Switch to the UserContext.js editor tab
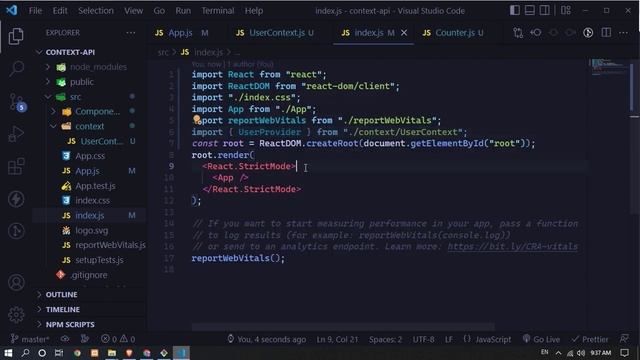Image resolution: width=640 pixels, height=360 pixels. (276, 33)
